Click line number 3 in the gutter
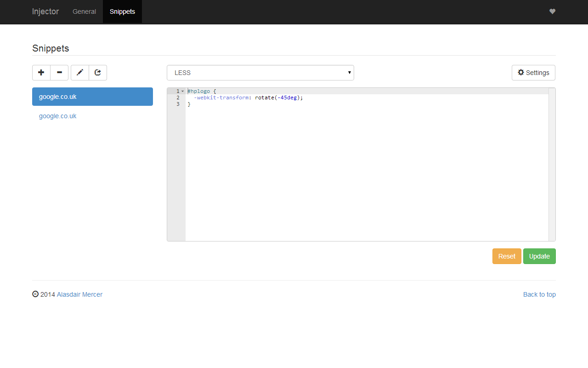588x368 pixels. coord(178,104)
